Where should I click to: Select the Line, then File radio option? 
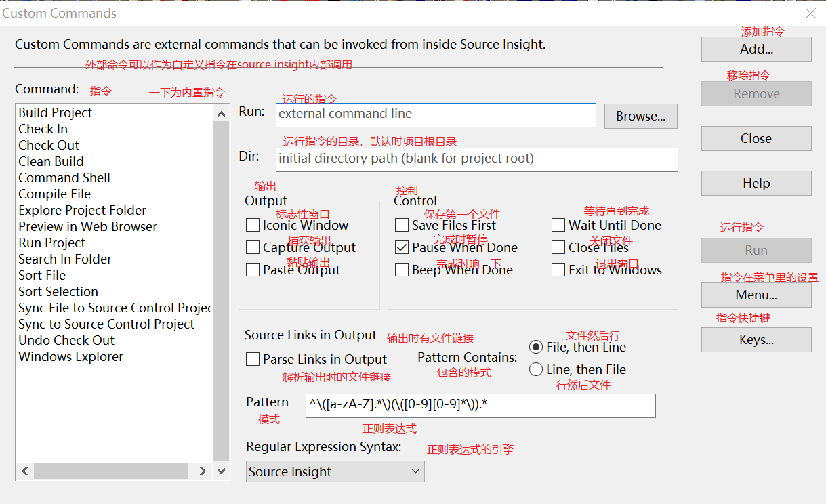click(536, 370)
